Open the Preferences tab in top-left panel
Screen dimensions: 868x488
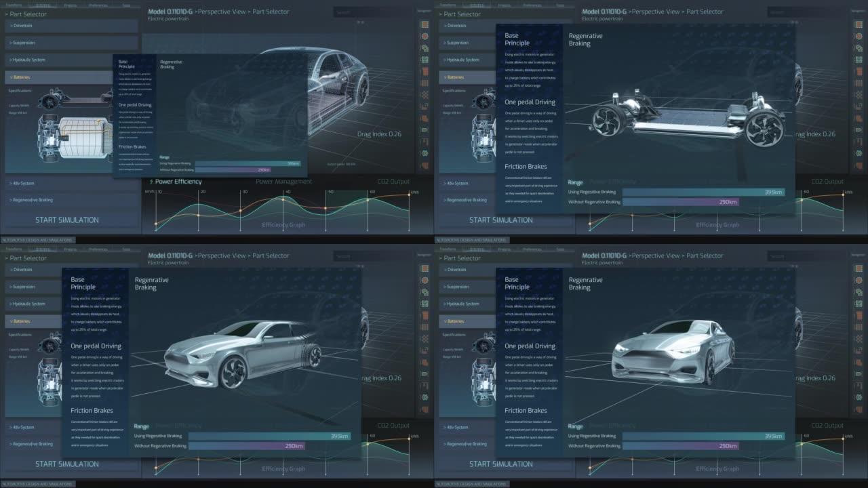98,4
